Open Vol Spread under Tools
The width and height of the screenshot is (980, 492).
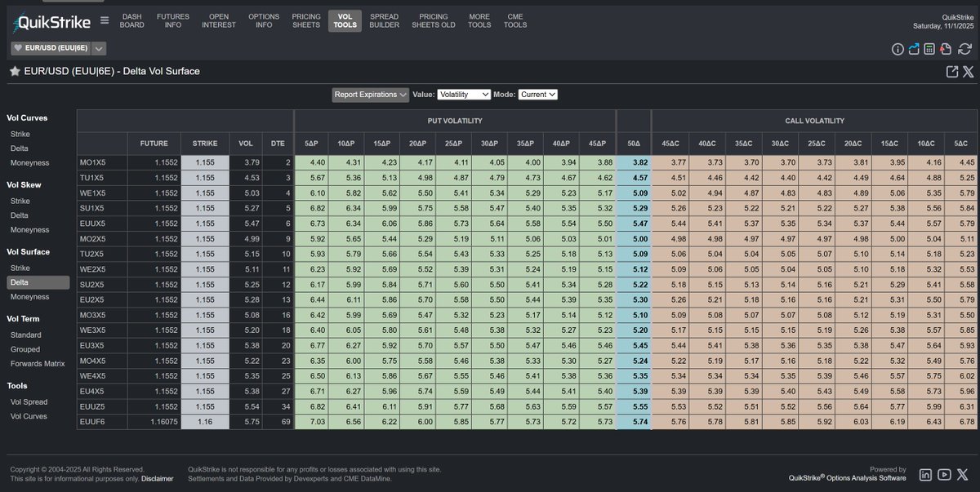29,402
